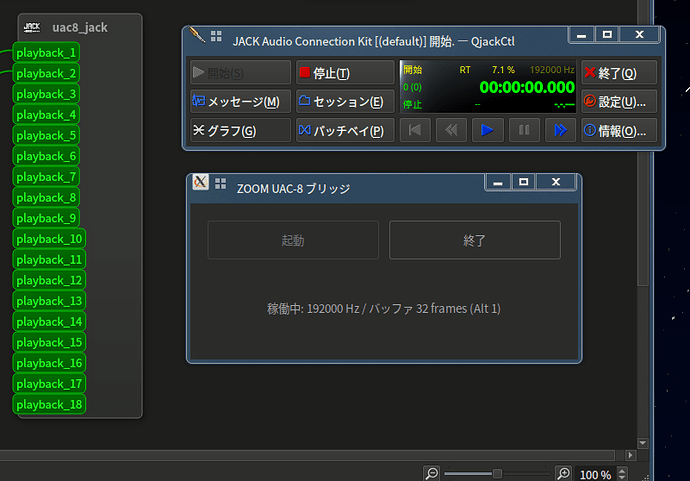This screenshot has height=481, width=690.
Task: Select the playback_14 port
Action: tap(49, 322)
